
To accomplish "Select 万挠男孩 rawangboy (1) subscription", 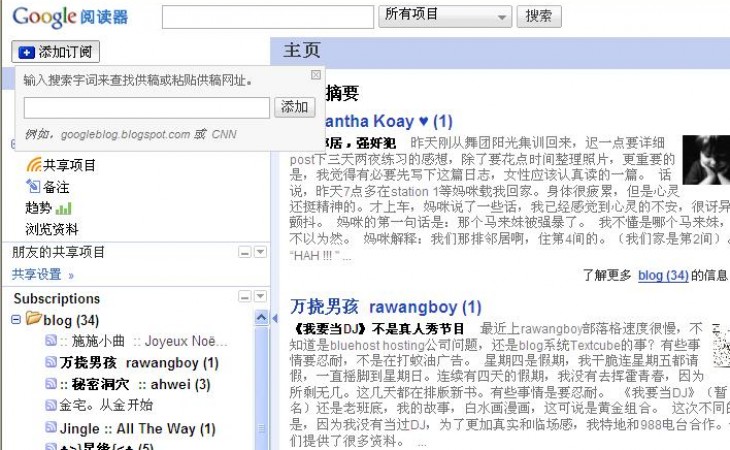I will (x=139, y=363).
